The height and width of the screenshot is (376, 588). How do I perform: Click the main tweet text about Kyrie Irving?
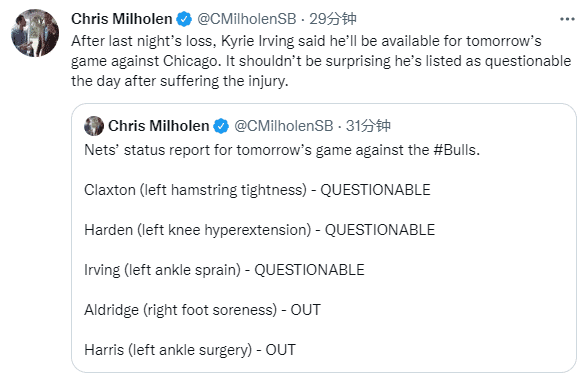tap(321, 61)
